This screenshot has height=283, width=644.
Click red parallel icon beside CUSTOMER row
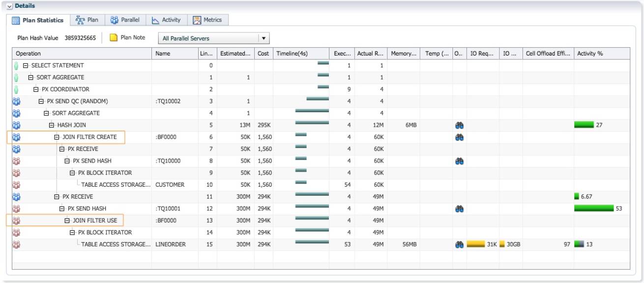point(16,185)
